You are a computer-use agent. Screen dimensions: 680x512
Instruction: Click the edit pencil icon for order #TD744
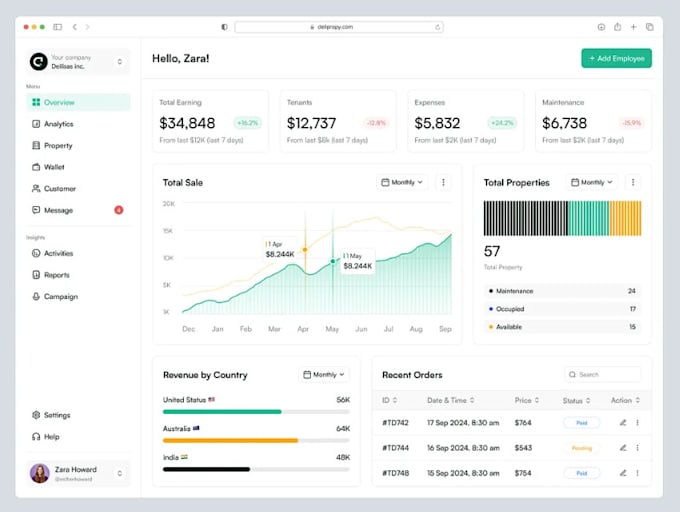pyautogui.click(x=622, y=448)
